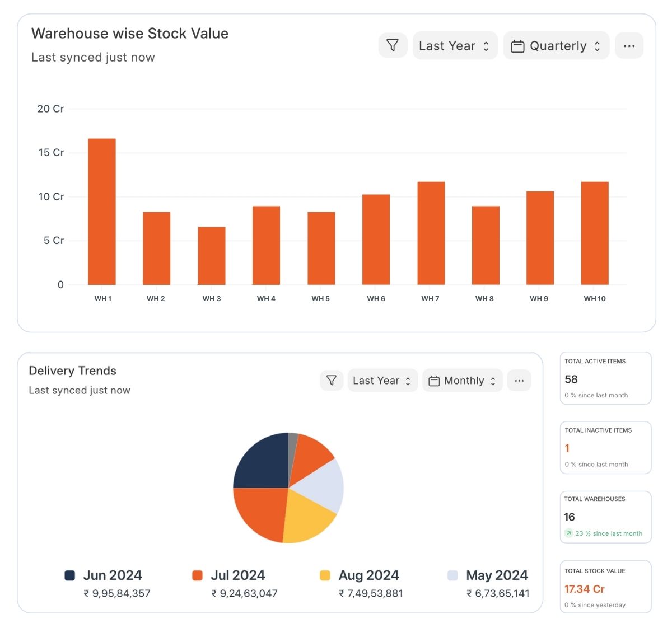Open the filter funnel on Warehouse wise Stock Value

[393, 45]
